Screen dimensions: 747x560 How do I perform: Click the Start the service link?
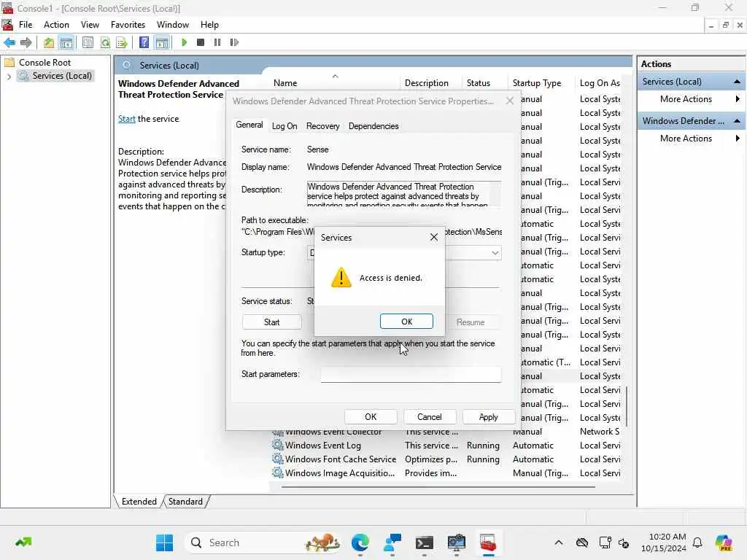pos(127,119)
